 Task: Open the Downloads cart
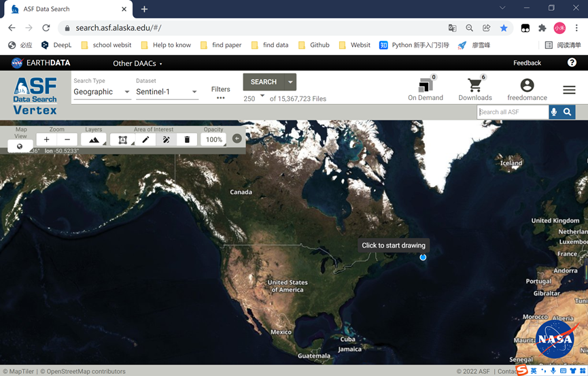click(x=475, y=89)
